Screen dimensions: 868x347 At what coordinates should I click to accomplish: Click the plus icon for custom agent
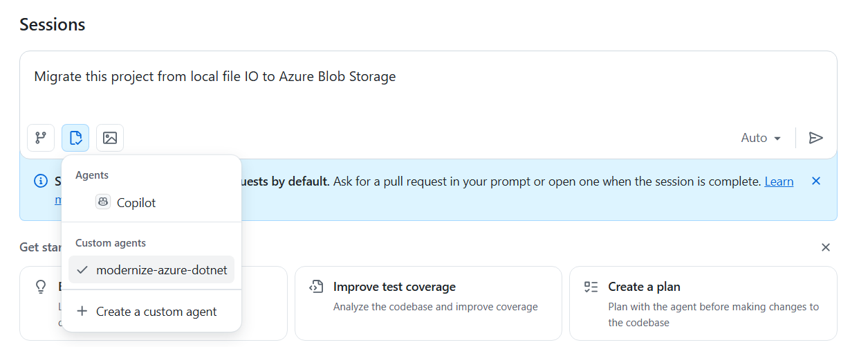click(x=82, y=312)
